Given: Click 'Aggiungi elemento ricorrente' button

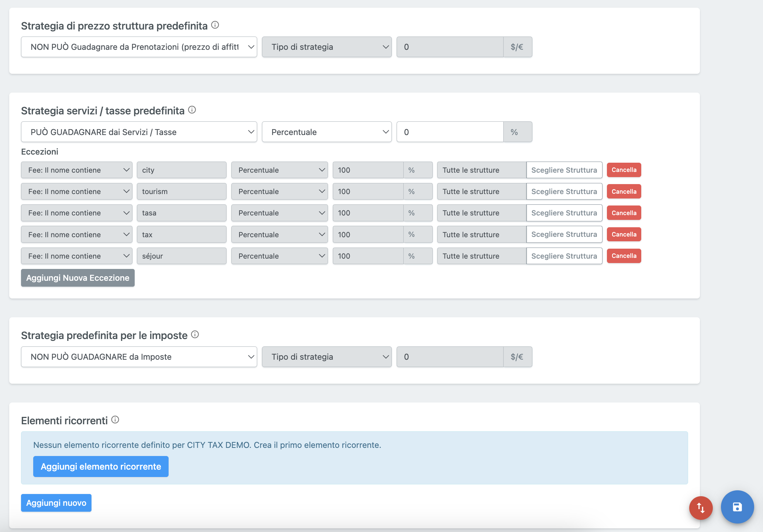Looking at the screenshot, I should (x=101, y=466).
